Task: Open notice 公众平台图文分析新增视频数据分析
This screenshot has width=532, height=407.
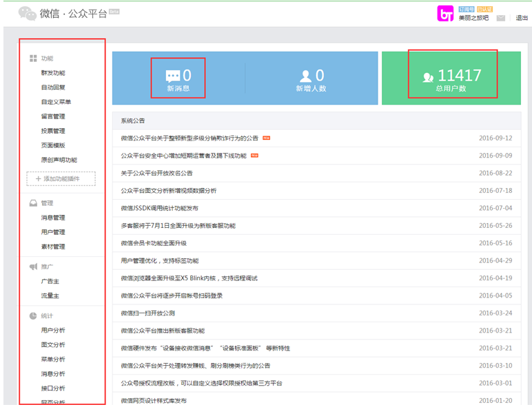Action: click(169, 191)
